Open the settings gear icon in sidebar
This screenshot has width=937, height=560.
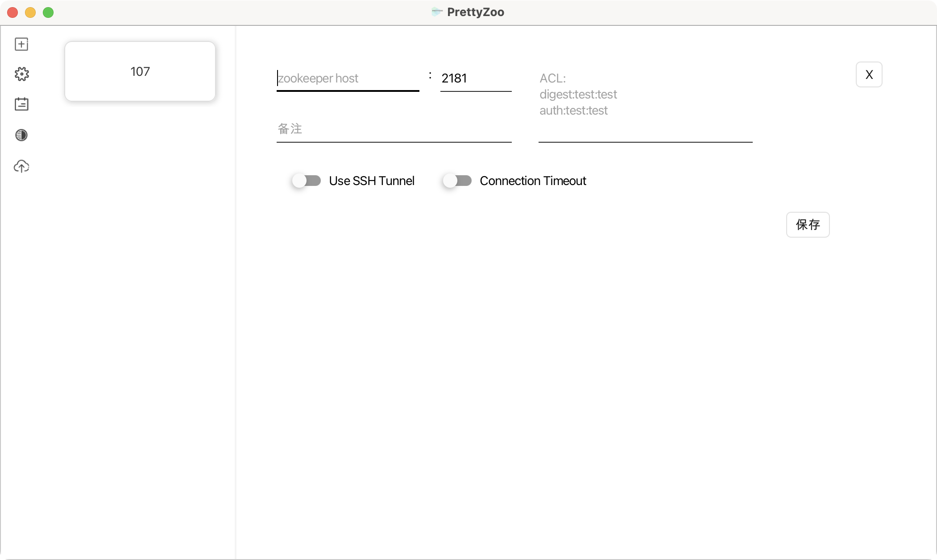click(21, 74)
